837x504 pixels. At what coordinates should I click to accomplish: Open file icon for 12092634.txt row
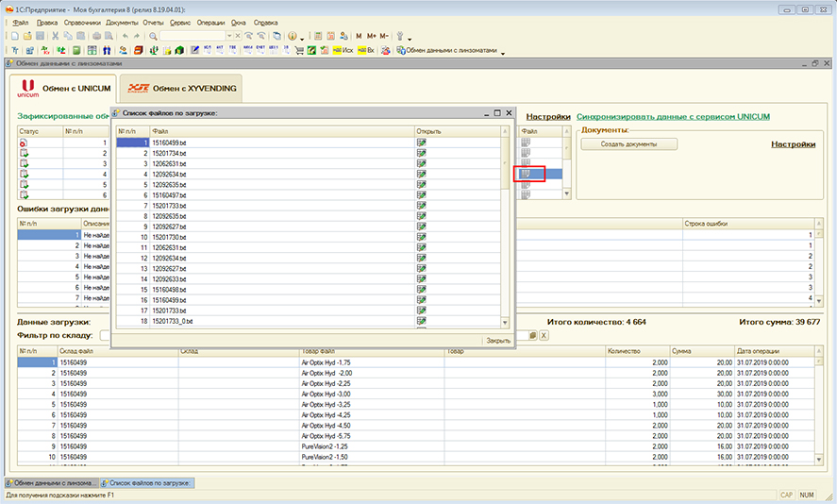point(422,175)
